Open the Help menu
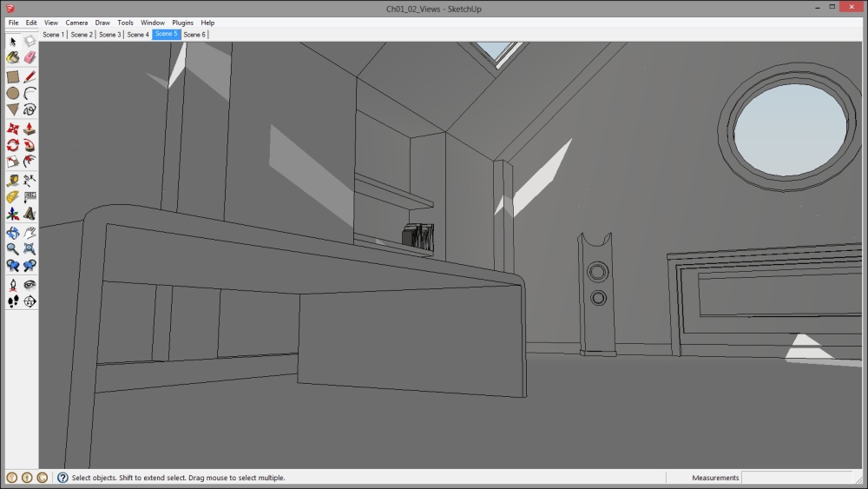 coord(207,23)
